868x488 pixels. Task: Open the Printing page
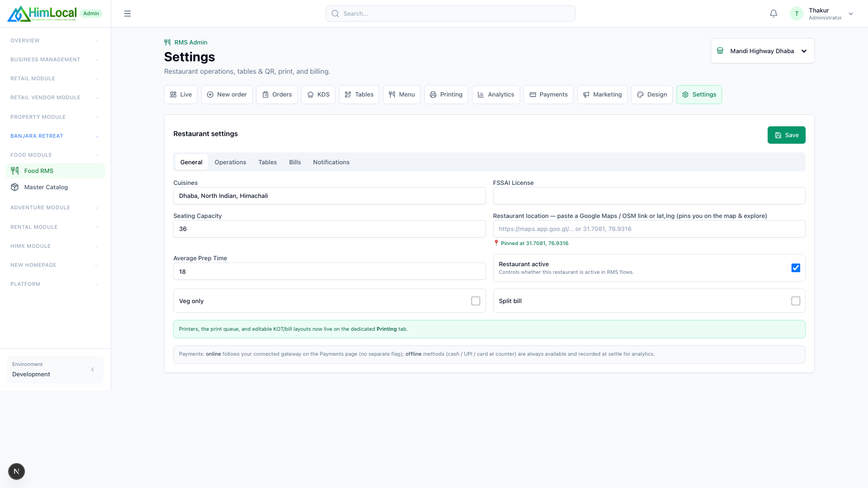pyautogui.click(x=446, y=94)
